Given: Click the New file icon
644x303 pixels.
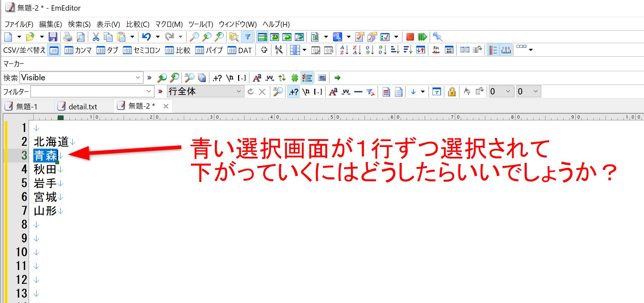Looking at the screenshot, I should click(8, 37).
